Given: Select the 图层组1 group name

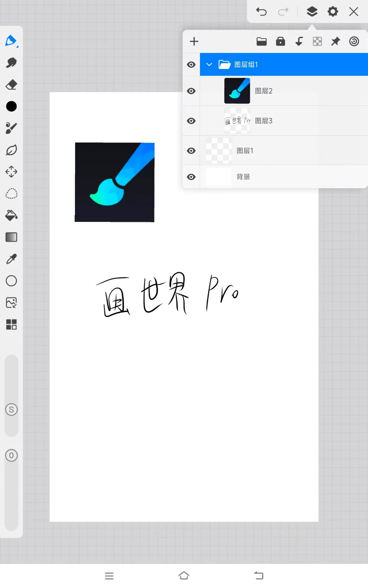Looking at the screenshot, I should click(x=246, y=65).
